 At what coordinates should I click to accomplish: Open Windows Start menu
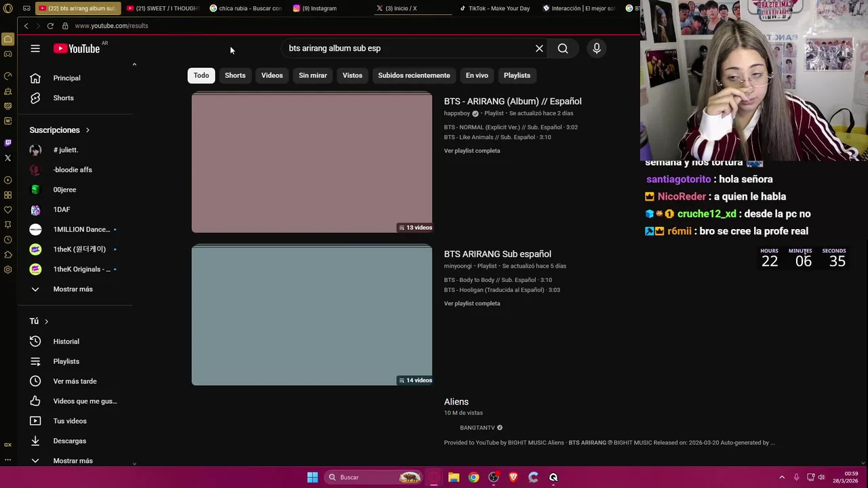pyautogui.click(x=313, y=477)
